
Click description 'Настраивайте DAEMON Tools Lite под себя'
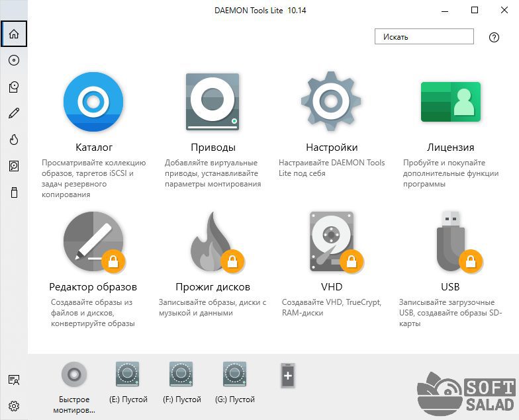pos(332,168)
